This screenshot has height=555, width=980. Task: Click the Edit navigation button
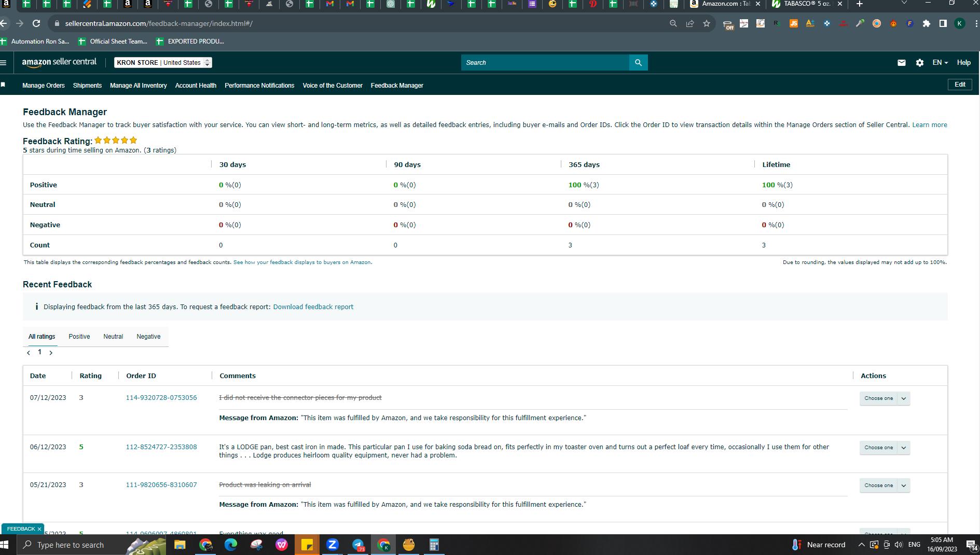pyautogui.click(x=960, y=85)
